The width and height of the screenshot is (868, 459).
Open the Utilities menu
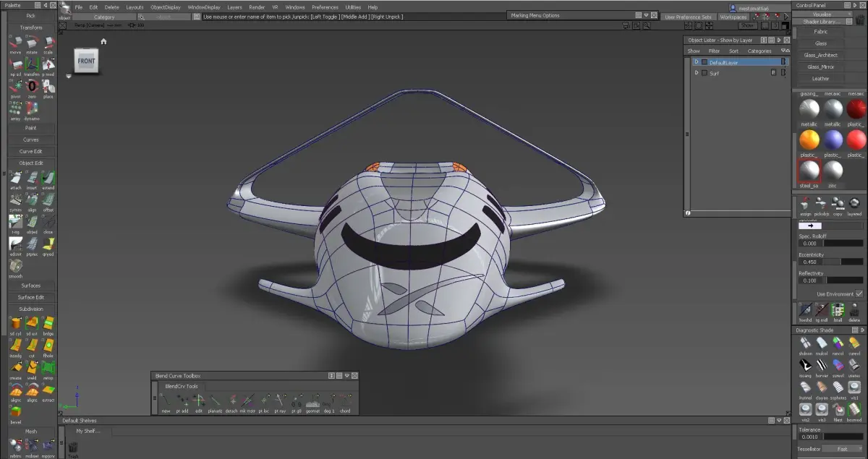click(353, 7)
